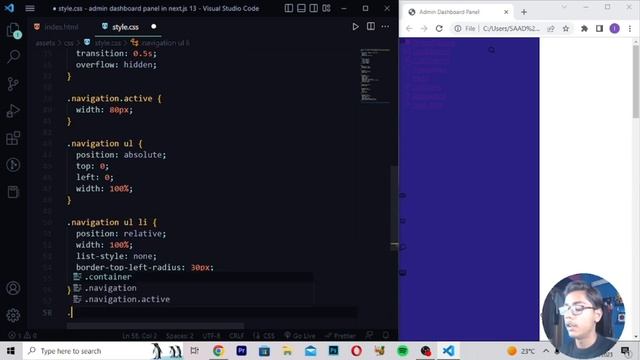This screenshot has width=640, height=360.
Task: Toggle the secondary side bar layout
Action: click(313, 8)
